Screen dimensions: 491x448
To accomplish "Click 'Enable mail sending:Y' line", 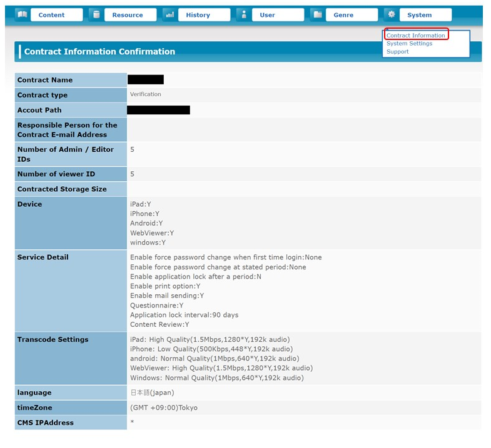I will coord(167,296).
